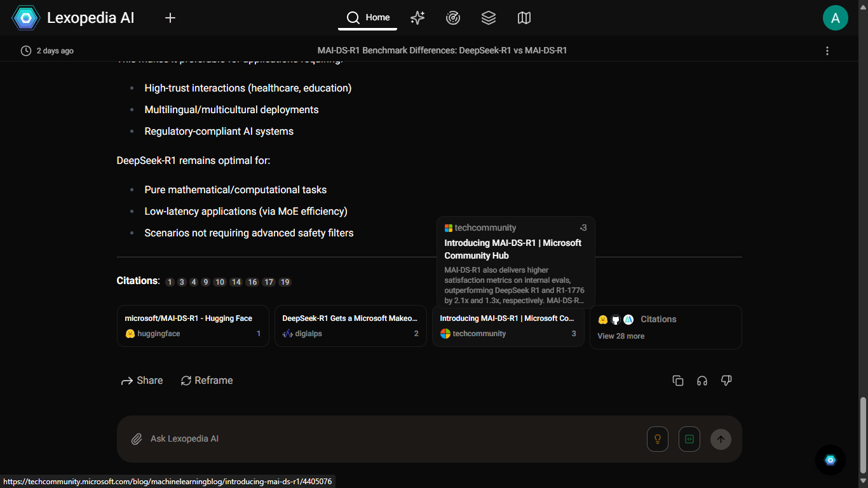
Task: Open the user avatar "A" menu
Action: [836, 18]
